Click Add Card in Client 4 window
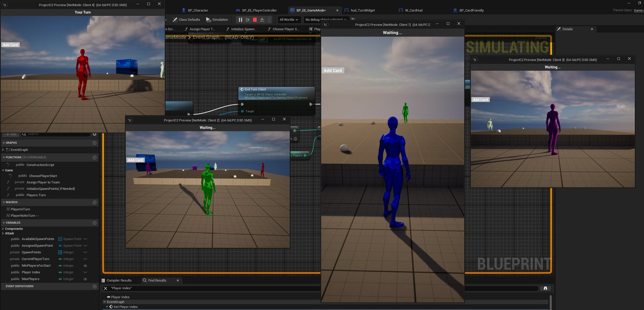The image size is (644, 310). 11,45
